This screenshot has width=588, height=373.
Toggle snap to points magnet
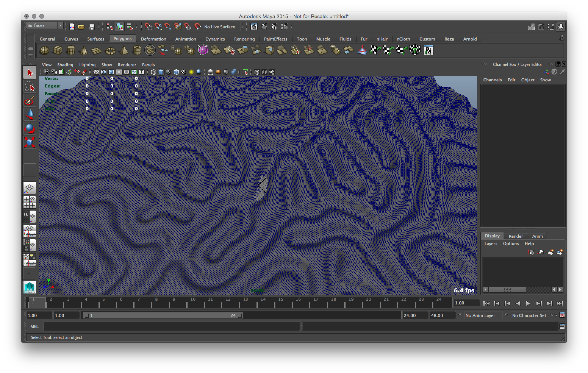[168, 27]
